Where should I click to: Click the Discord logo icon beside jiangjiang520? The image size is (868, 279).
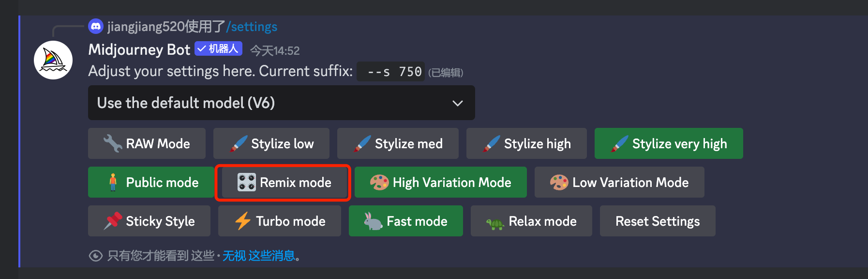96,27
